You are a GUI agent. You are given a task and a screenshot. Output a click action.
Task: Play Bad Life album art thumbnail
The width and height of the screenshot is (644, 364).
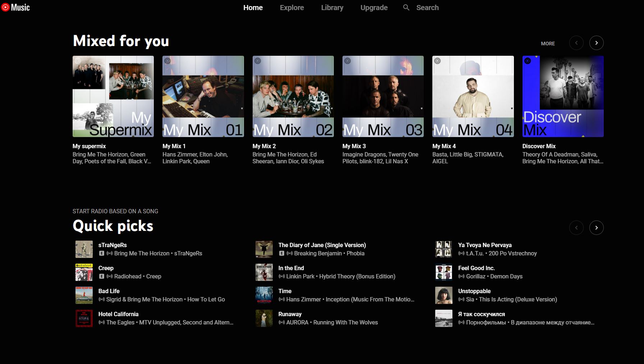84,295
